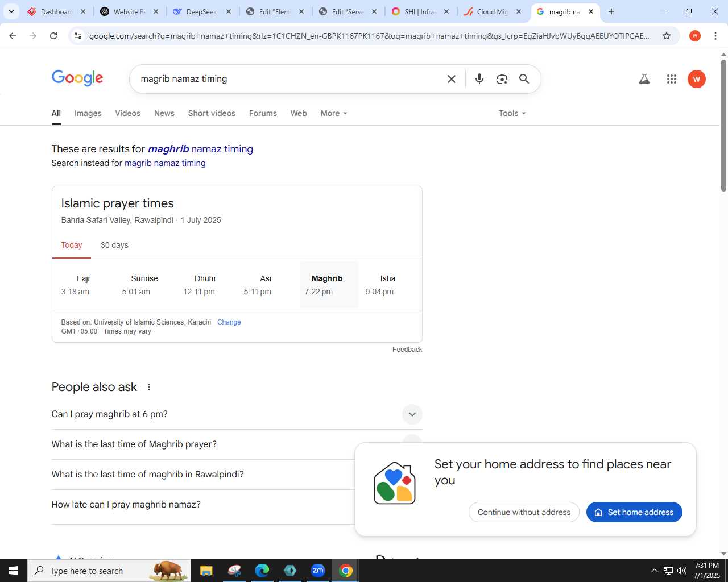Switch to Short videos tab
The width and height of the screenshot is (728, 582).
pos(212,113)
